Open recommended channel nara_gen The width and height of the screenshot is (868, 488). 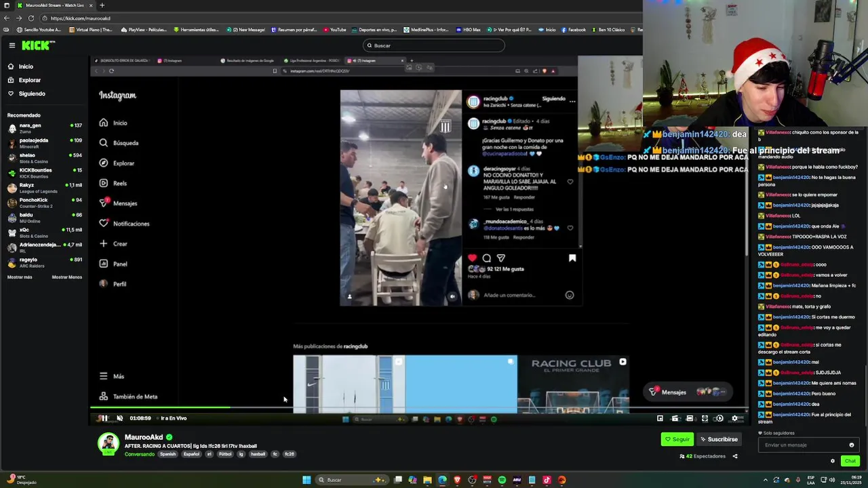(x=45, y=127)
